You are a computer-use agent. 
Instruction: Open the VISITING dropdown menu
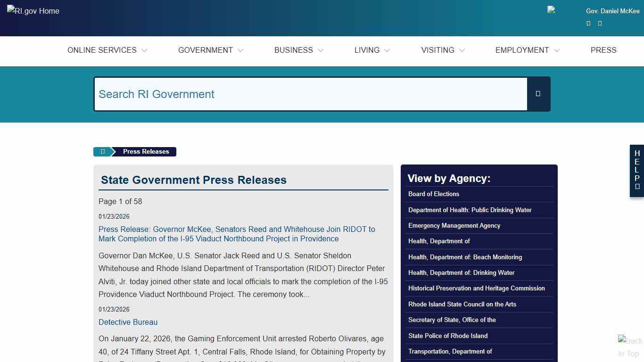(x=442, y=50)
